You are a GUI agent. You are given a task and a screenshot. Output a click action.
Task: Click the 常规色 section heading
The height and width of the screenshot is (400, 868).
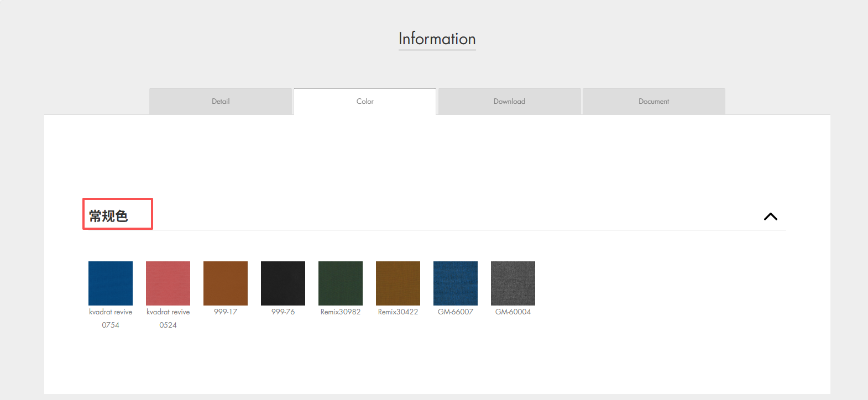pos(109,216)
